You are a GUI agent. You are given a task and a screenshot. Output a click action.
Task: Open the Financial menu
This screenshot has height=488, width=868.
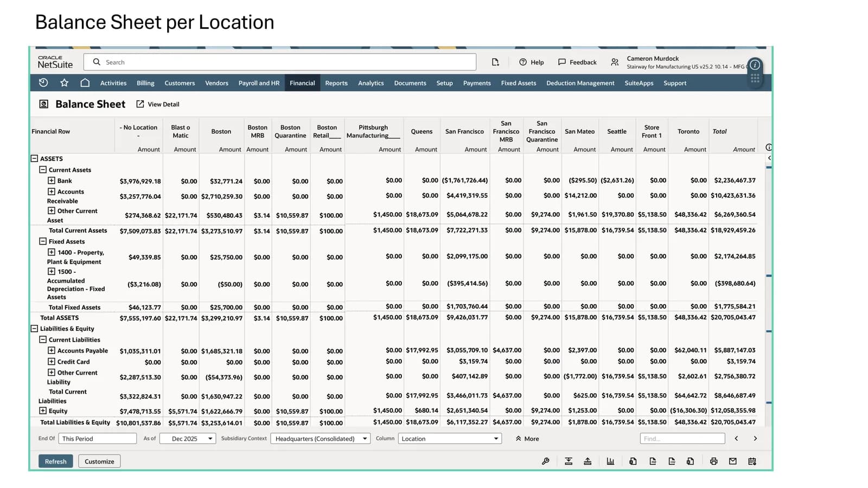[x=302, y=83]
